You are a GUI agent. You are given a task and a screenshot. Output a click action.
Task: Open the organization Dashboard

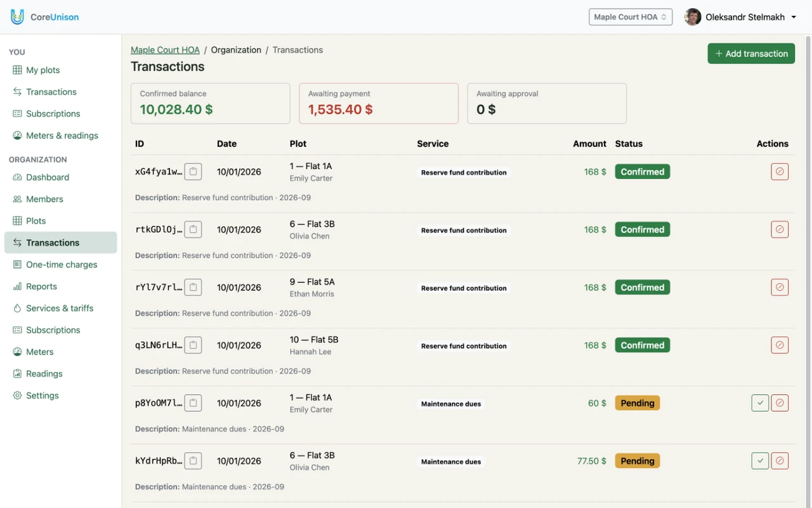tap(60, 177)
